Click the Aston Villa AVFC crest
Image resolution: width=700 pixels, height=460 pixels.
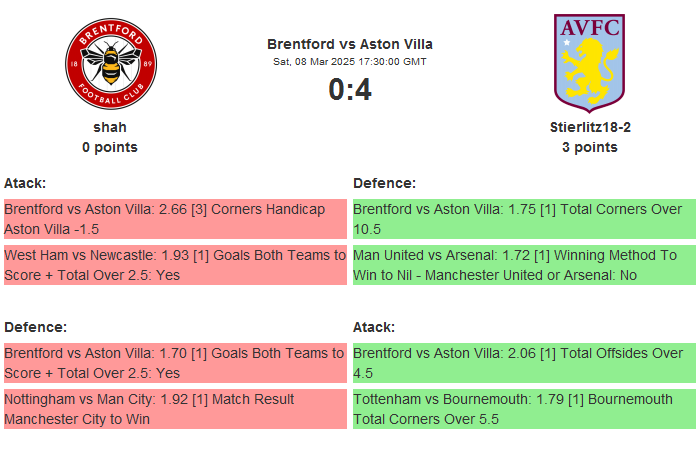[x=589, y=60]
